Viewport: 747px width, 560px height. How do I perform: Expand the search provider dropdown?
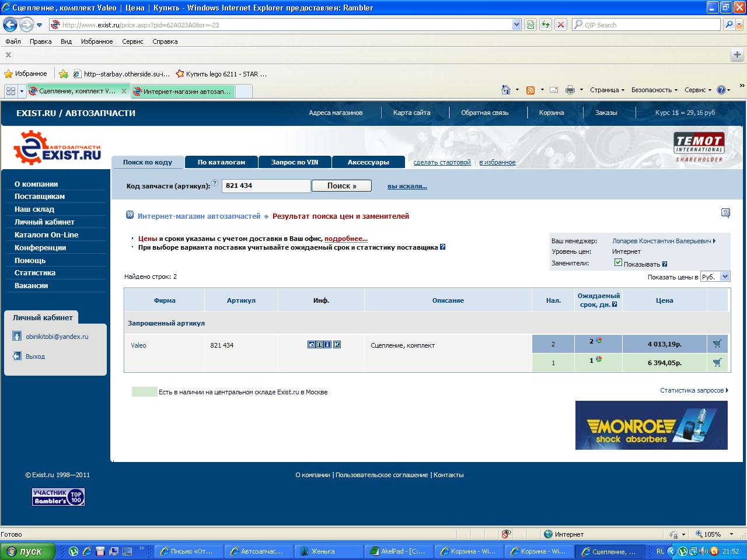click(740, 24)
